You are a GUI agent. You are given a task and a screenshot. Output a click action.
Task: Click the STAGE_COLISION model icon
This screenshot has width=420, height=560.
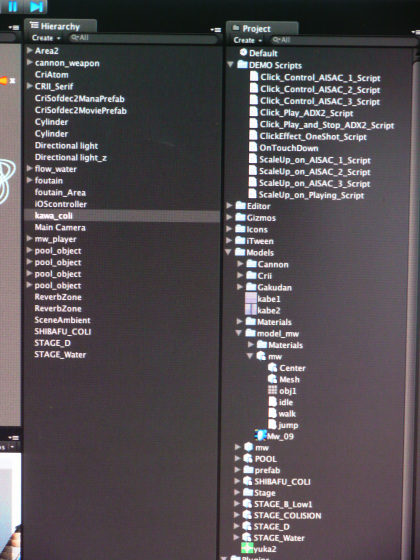[247, 515]
